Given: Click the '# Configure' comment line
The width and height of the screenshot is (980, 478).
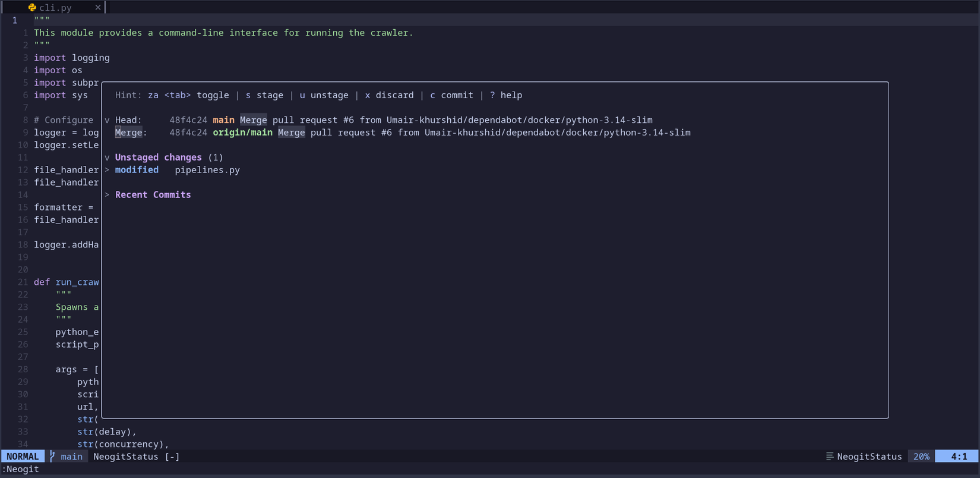Looking at the screenshot, I should pos(64,120).
